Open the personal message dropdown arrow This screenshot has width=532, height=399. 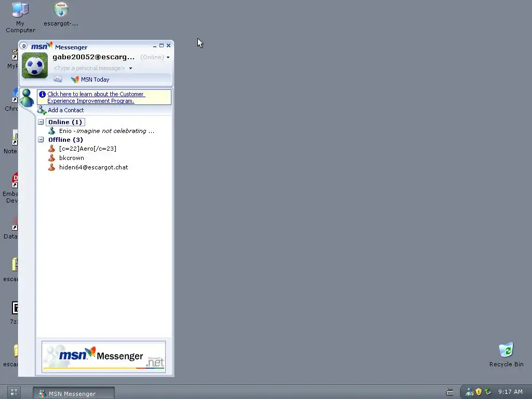tap(130, 68)
